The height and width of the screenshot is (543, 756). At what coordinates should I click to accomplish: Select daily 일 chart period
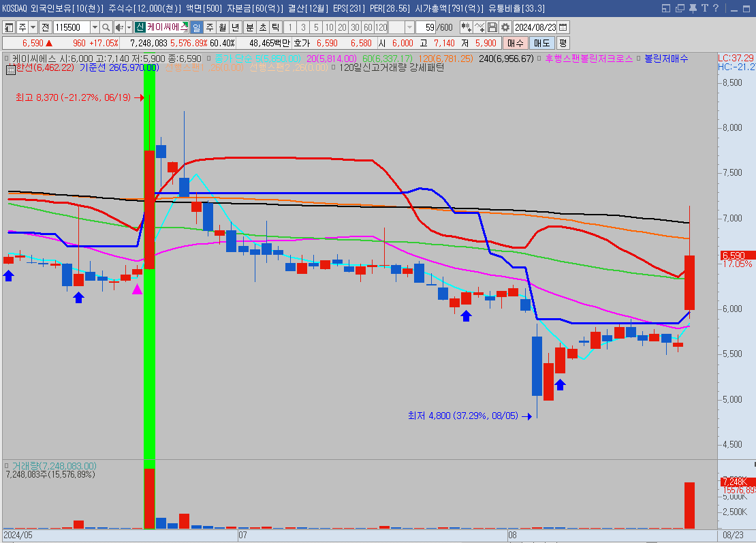(x=196, y=27)
